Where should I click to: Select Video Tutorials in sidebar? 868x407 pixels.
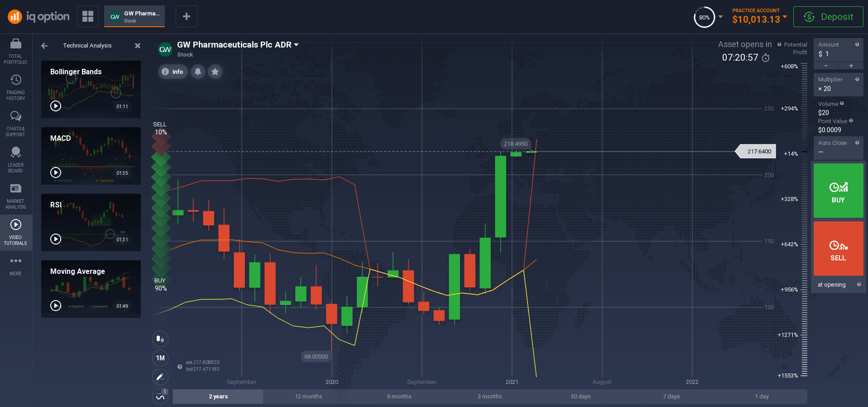point(15,233)
